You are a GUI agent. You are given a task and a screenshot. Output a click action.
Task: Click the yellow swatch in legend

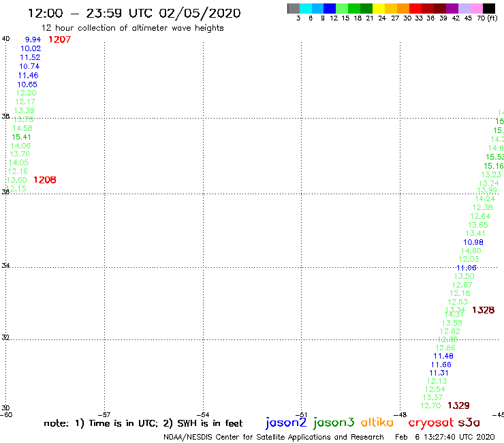(x=379, y=8)
